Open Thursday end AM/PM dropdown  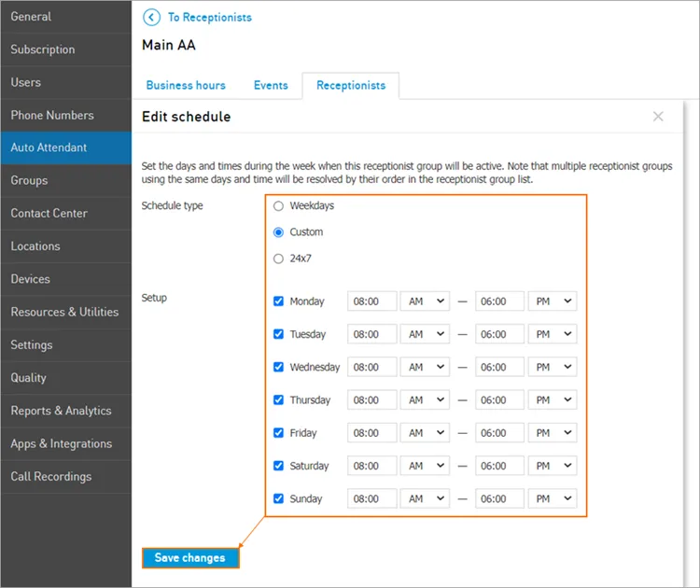point(553,399)
